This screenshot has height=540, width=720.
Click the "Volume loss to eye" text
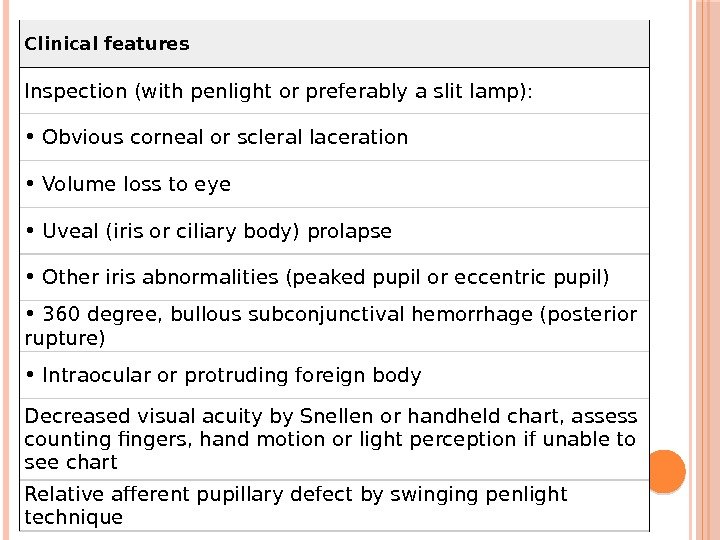pos(136,184)
